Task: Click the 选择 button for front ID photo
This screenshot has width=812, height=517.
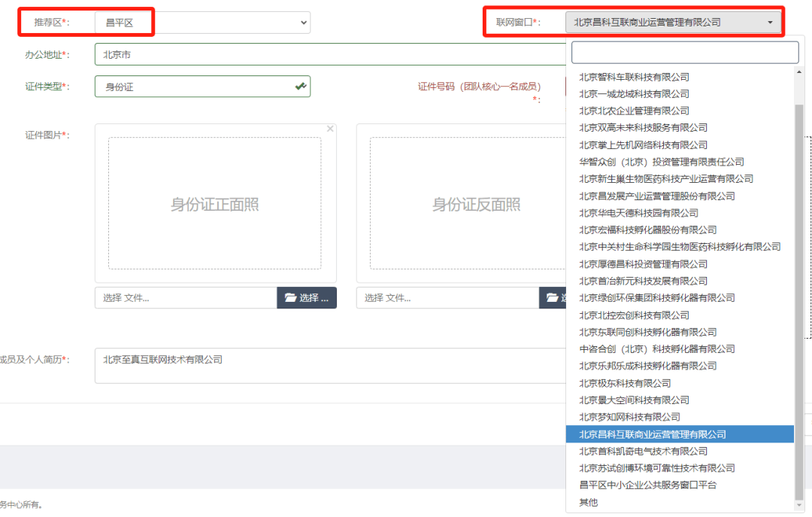Action: pos(307,298)
